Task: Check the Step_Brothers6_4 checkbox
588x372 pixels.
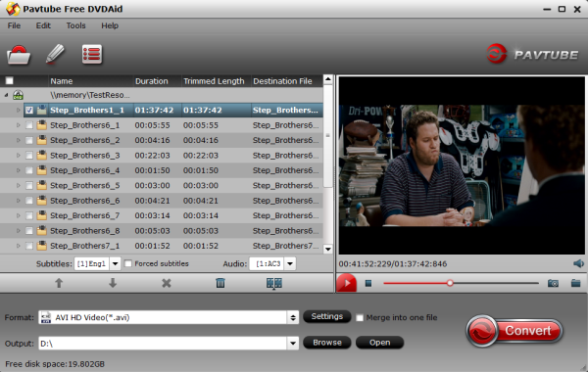Action: pos(28,170)
